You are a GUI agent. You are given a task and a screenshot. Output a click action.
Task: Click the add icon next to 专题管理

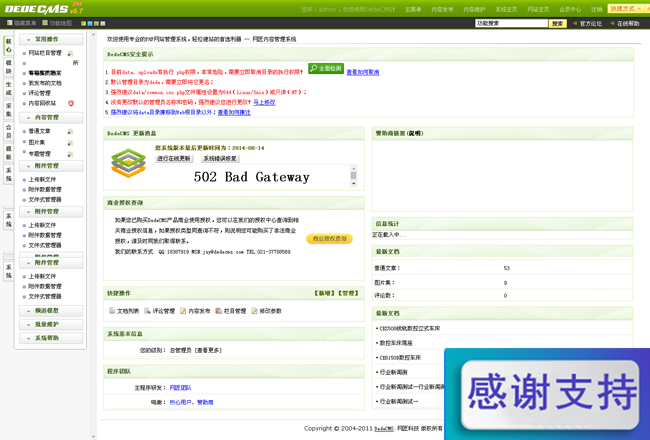click(x=70, y=154)
